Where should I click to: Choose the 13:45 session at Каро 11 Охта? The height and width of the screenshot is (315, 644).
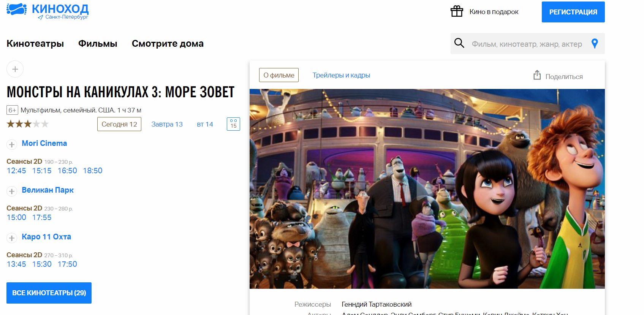(16, 264)
